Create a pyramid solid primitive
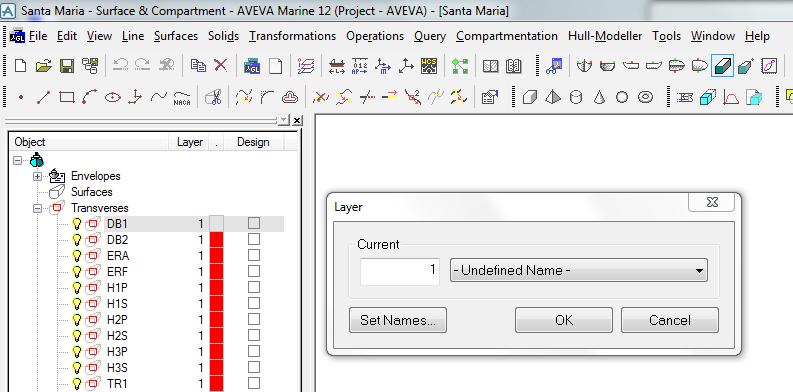 [x=553, y=97]
